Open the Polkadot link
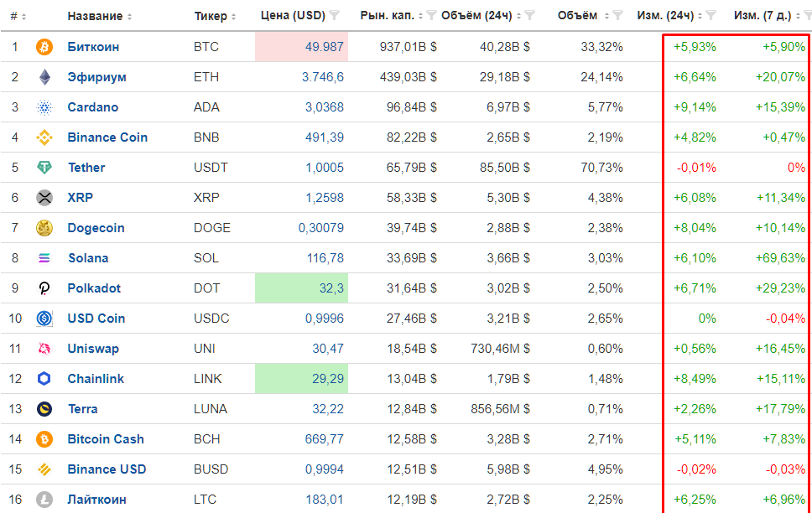Screen dimensions: 812x513 (94, 288)
